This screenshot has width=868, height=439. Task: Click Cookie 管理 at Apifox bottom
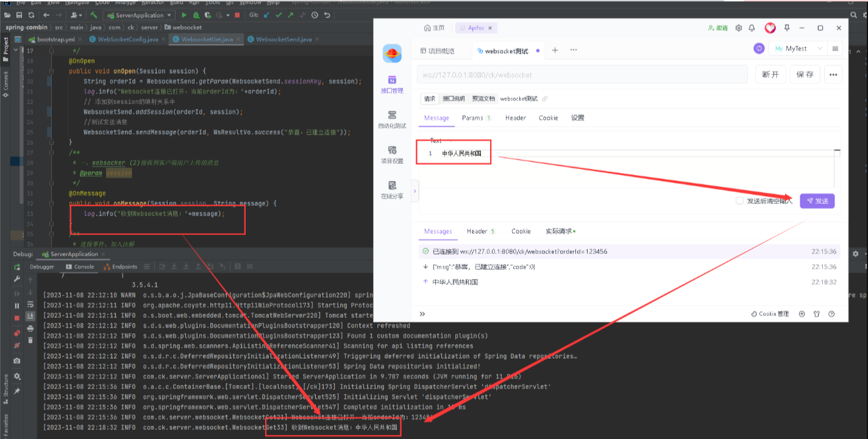[x=770, y=314]
